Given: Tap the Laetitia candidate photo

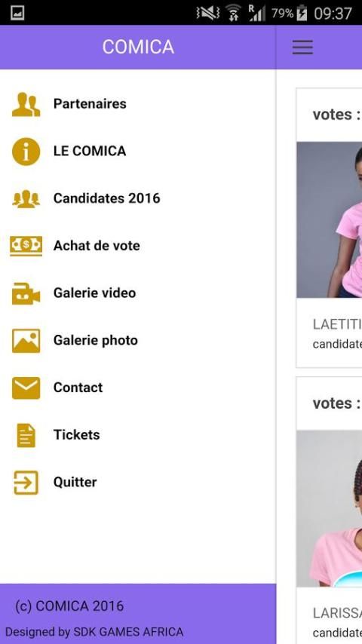Looking at the screenshot, I should [329, 219].
